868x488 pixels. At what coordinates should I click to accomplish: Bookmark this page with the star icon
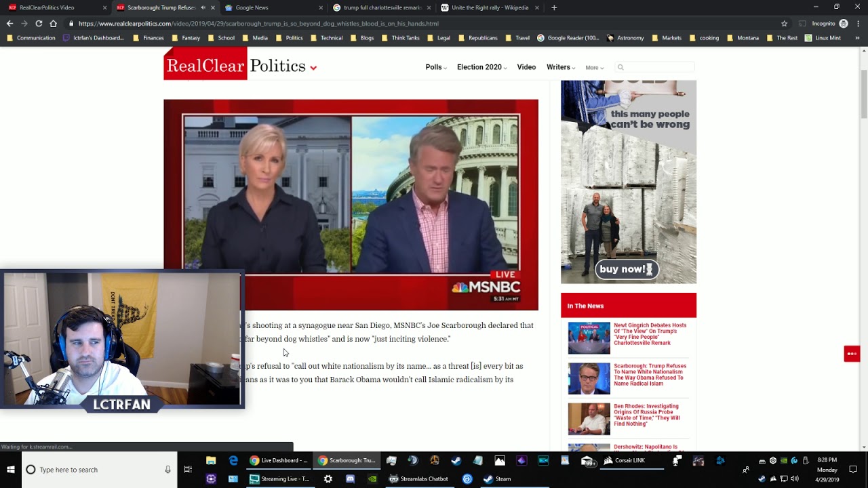(784, 23)
